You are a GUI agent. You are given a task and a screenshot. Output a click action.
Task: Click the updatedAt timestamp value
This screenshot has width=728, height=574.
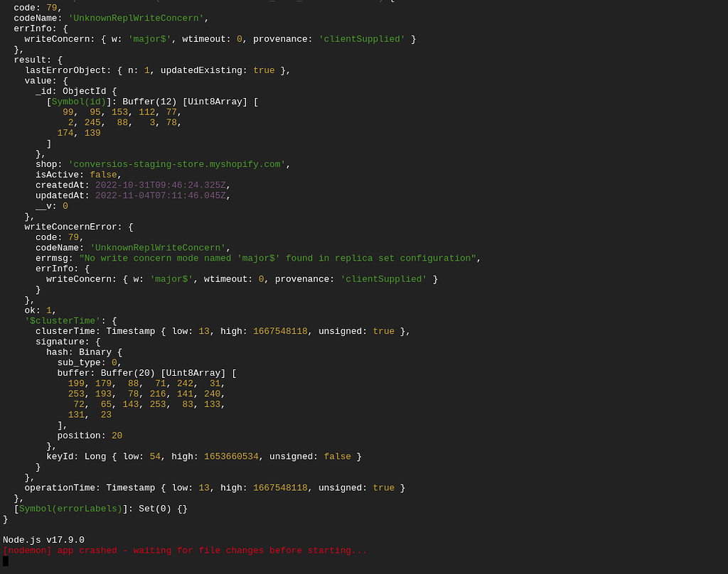click(161, 195)
